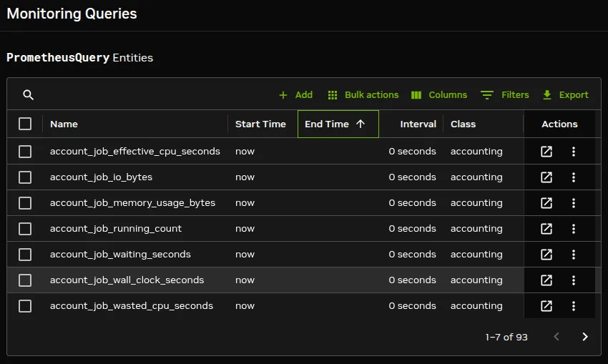
Task: Open the Filters panel
Action: tap(505, 95)
